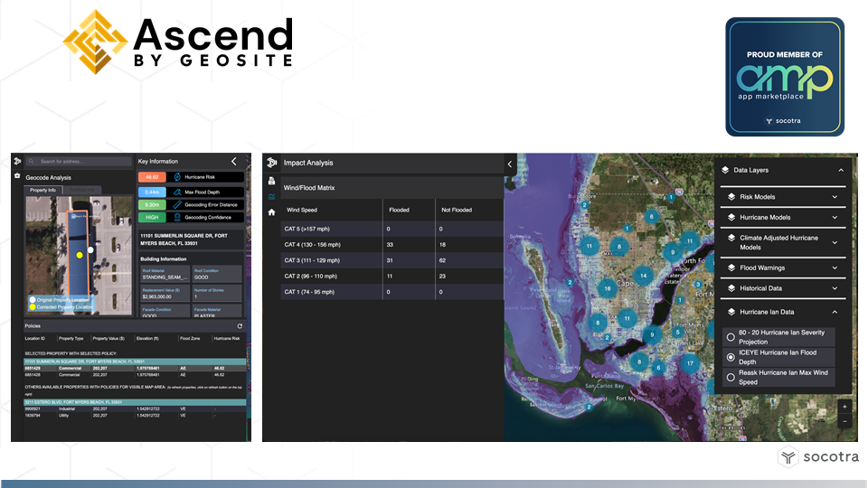Select the ICEYE Hurricane Ian Flood Depth radio
Screen dimensions: 868x488
(731, 357)
